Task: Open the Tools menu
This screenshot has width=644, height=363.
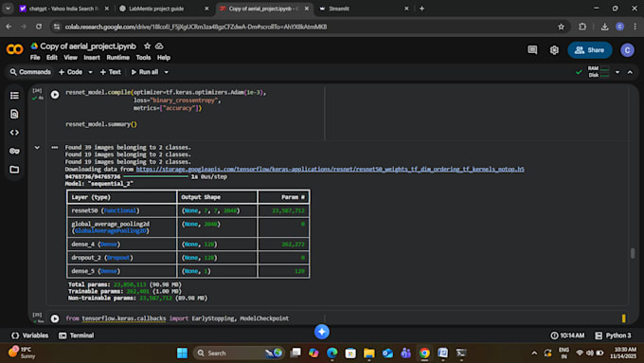Action: point(143,58)
